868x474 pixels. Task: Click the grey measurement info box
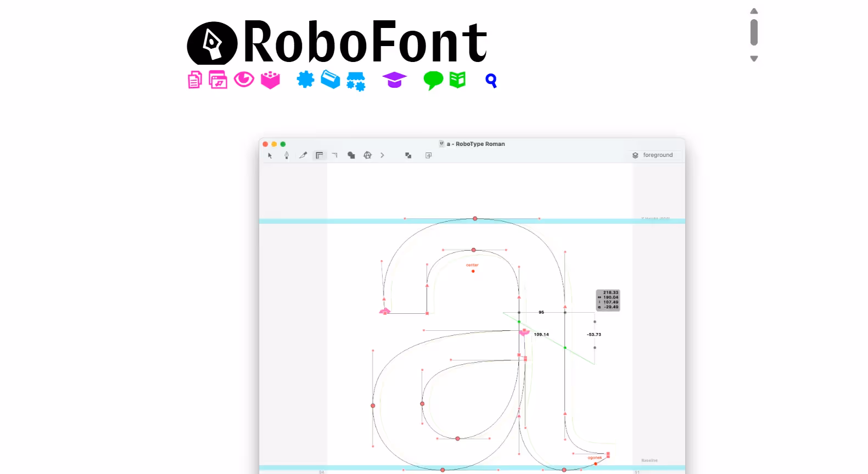(x=608, y=300)
